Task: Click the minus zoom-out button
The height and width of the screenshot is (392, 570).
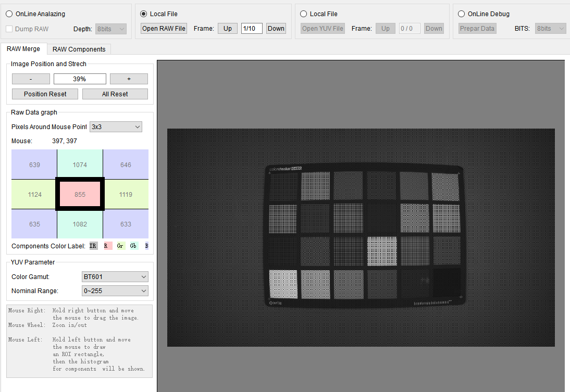Action: [x=31, y=79]
